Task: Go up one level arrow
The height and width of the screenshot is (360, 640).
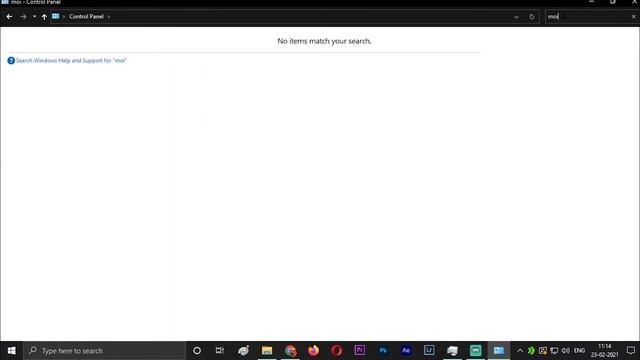Action: click(x=44, y=17)
